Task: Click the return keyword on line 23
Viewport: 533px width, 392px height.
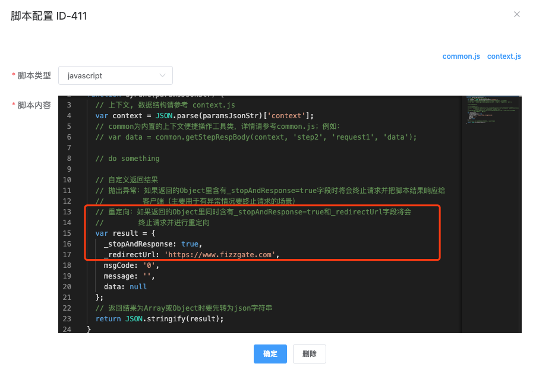Action: (x=108, y=319)
